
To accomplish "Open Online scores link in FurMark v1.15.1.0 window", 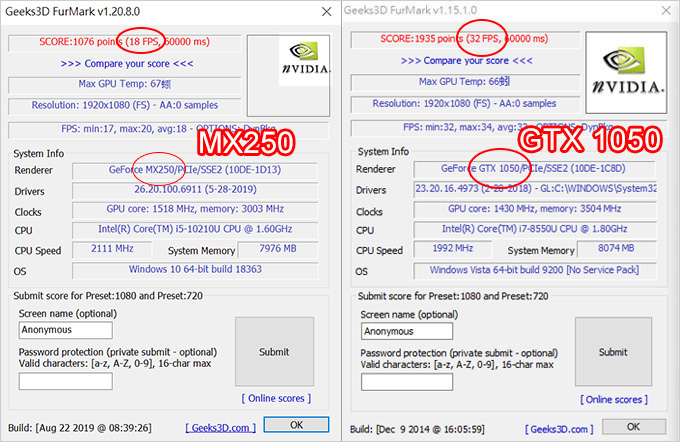I will point(614,399).
